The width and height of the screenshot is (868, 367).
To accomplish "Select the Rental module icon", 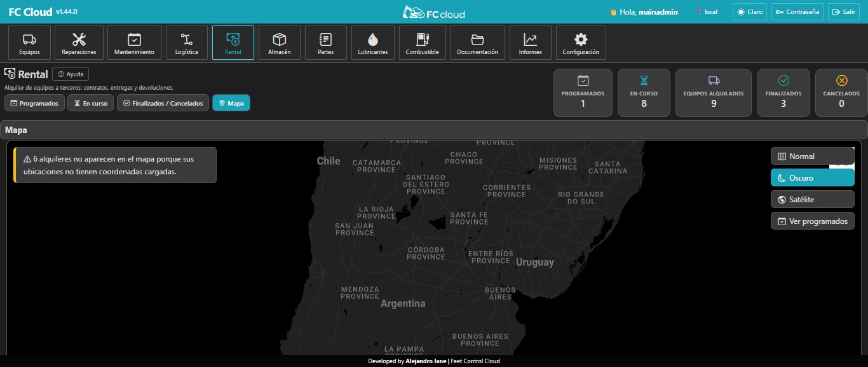I will coord(233,43).
